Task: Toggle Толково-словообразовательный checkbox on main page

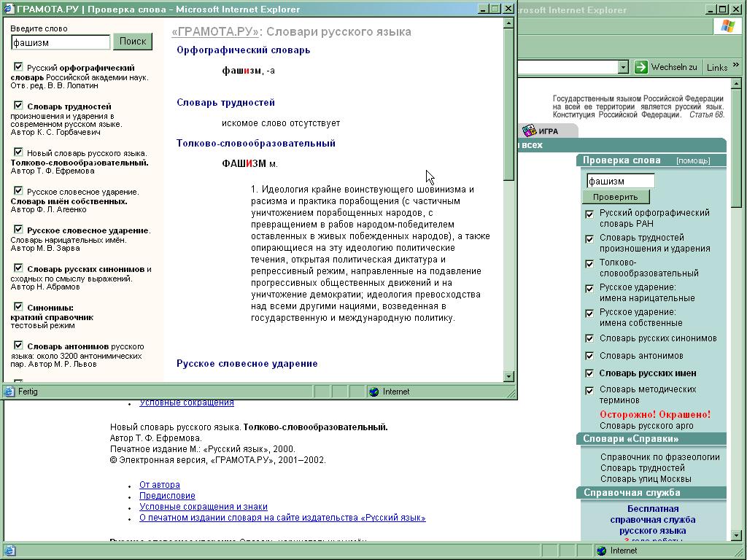Action: pos(589,264)
